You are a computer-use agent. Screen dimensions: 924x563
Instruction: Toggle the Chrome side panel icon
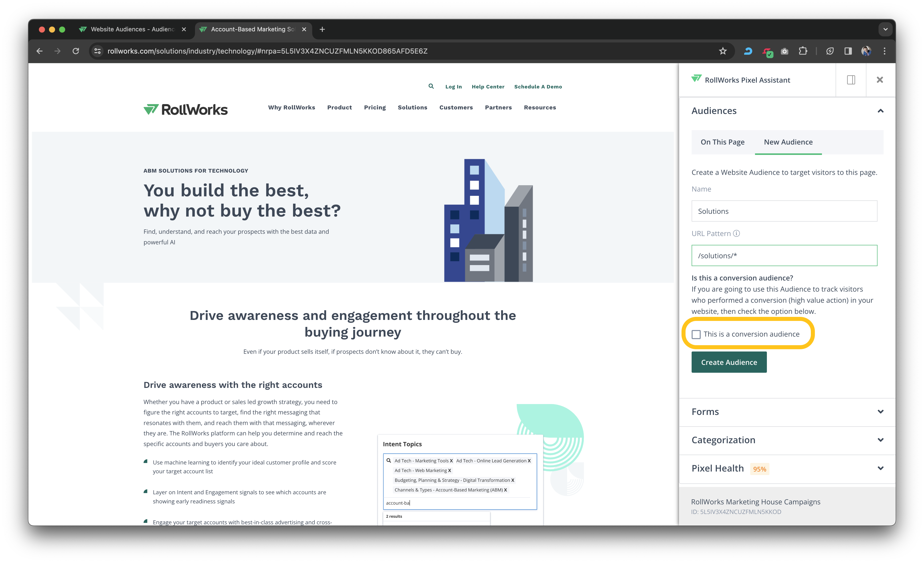(x=848, y=51)
